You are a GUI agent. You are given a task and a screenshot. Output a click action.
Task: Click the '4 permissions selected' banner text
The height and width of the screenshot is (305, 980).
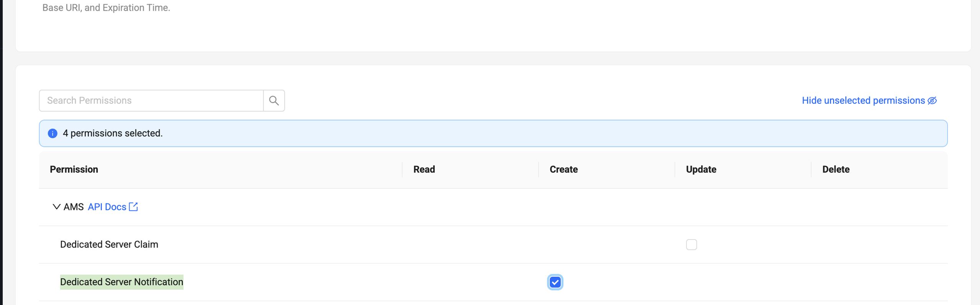(x=113, y=133)
